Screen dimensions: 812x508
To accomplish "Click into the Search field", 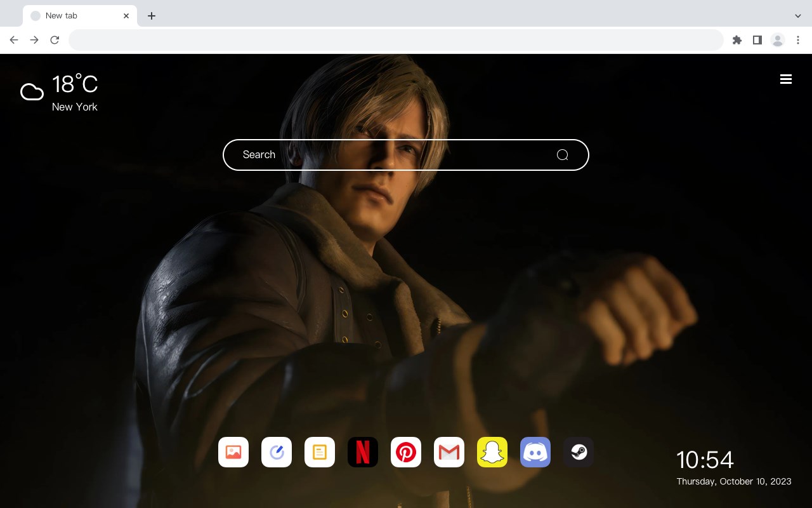I will 406,155.
